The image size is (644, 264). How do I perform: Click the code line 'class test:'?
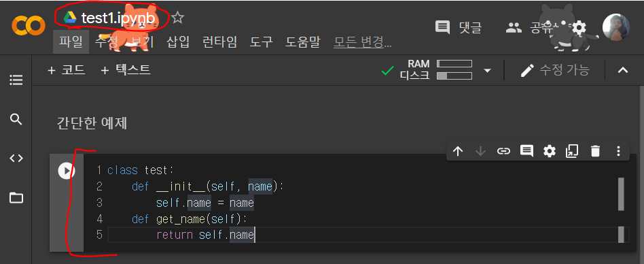point(141,170)
